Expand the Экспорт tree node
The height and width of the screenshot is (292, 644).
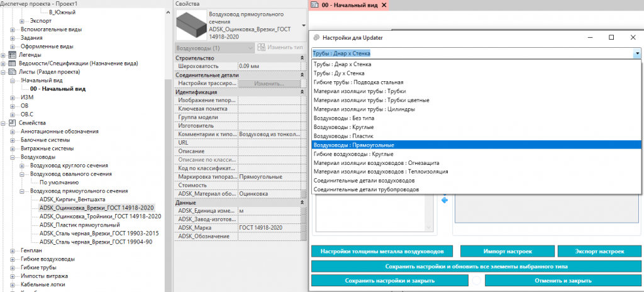point(22,21)
